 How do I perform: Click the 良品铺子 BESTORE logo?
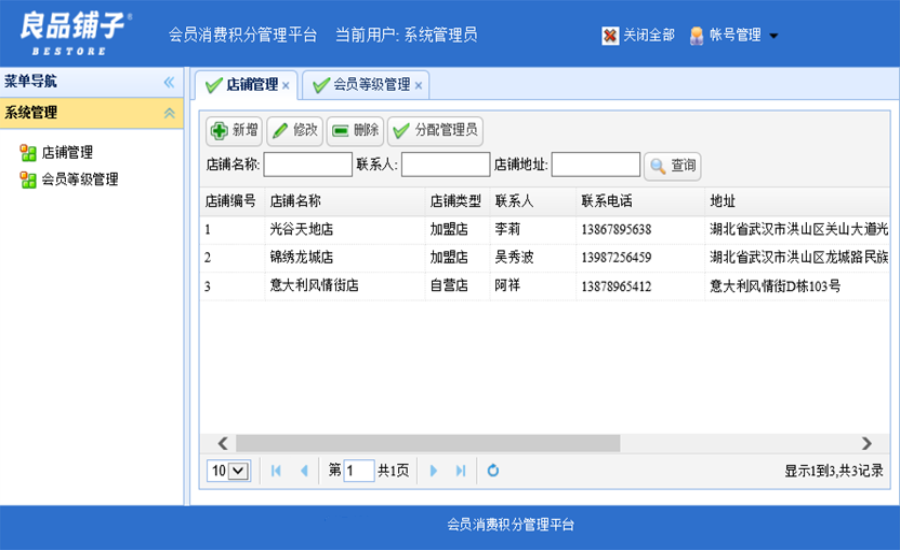[x=76, y=33]
